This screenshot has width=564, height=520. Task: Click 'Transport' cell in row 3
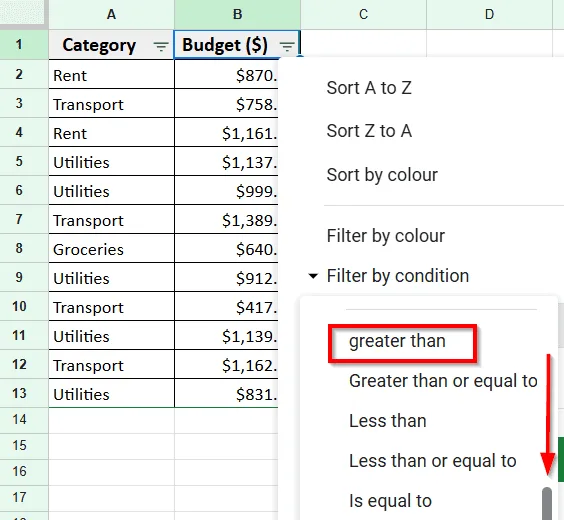coord(112,103)
